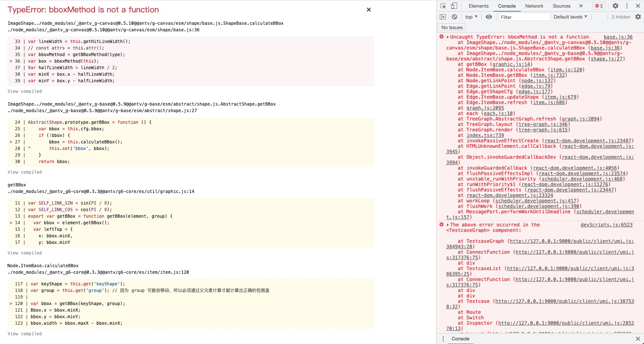Open the top execution context dropdown
644x344 pixels.
pyautogui.click(x=470, y=16)
